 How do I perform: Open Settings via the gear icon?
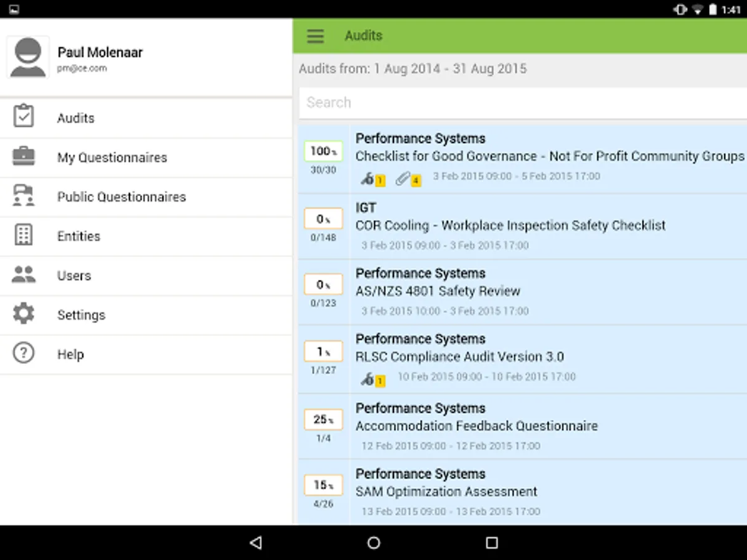coord(24,314)
